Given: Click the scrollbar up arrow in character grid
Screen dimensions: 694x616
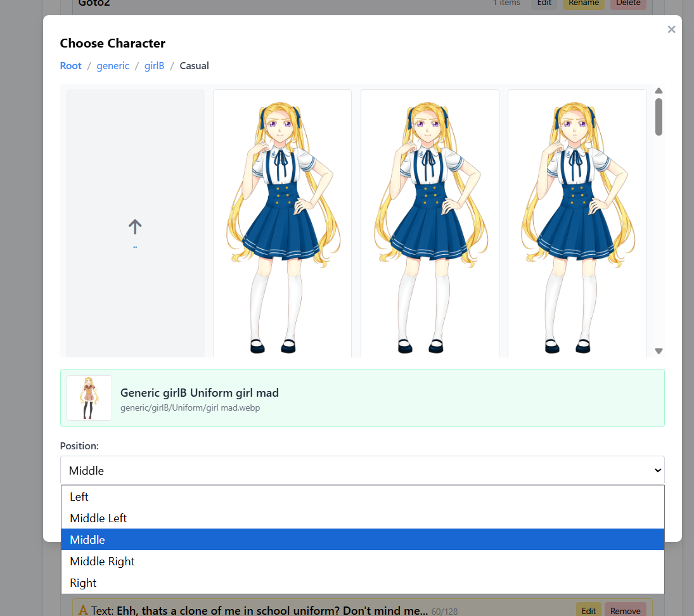Looking at the screenshot, I should 659,91.
